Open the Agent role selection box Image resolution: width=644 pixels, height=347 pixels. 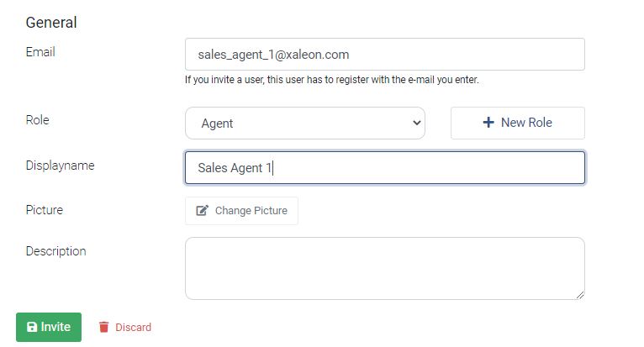(x=305, y=124)
